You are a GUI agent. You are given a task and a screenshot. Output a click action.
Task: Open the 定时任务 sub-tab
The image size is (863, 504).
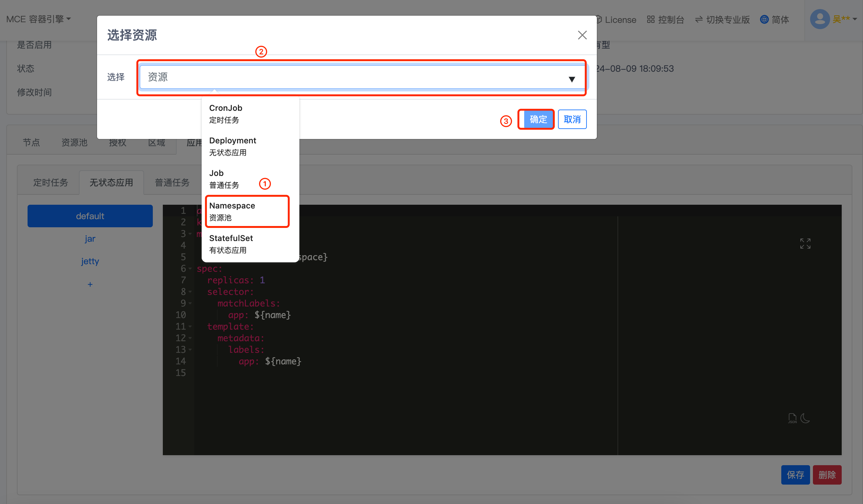(x=50, y=183)
